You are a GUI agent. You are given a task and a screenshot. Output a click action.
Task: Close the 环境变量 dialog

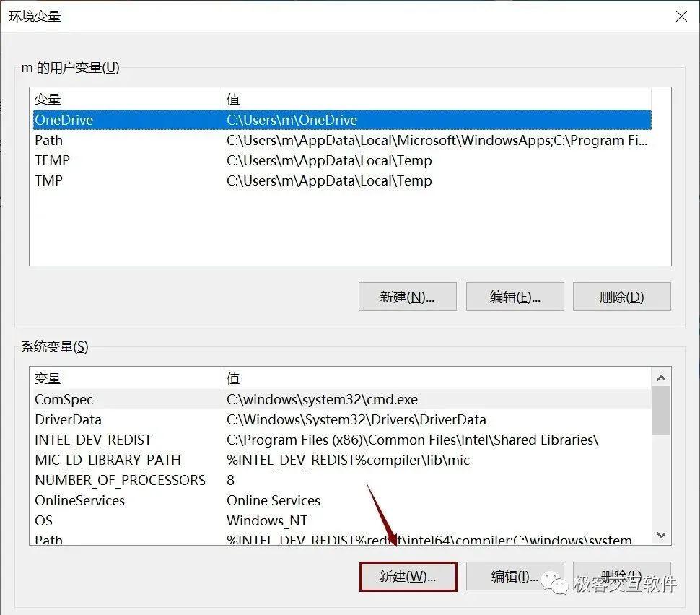[x=681, y=16]
